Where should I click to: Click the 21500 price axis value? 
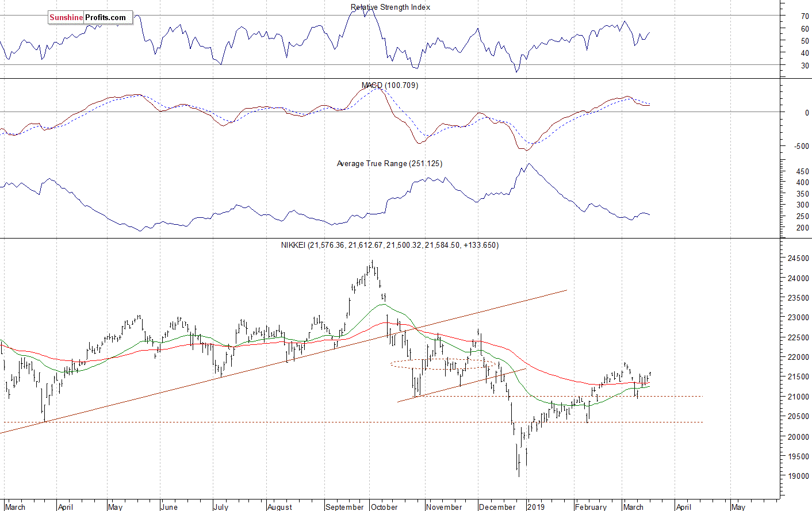pos(798,377)
